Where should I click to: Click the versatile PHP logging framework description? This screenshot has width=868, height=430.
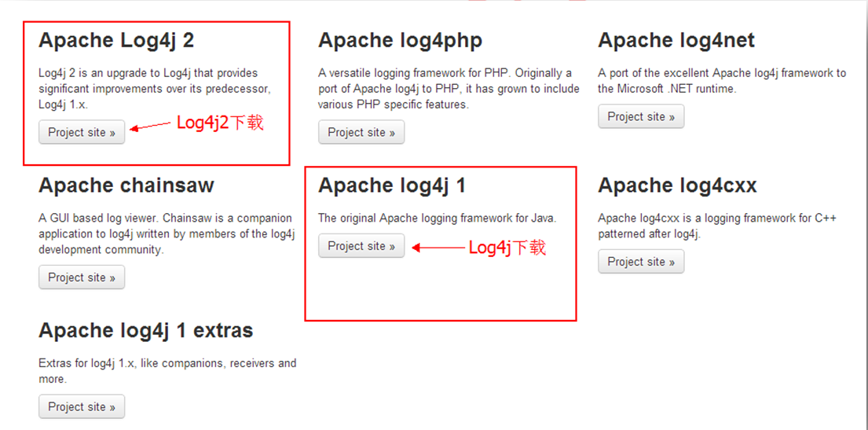tap(449, 89)
